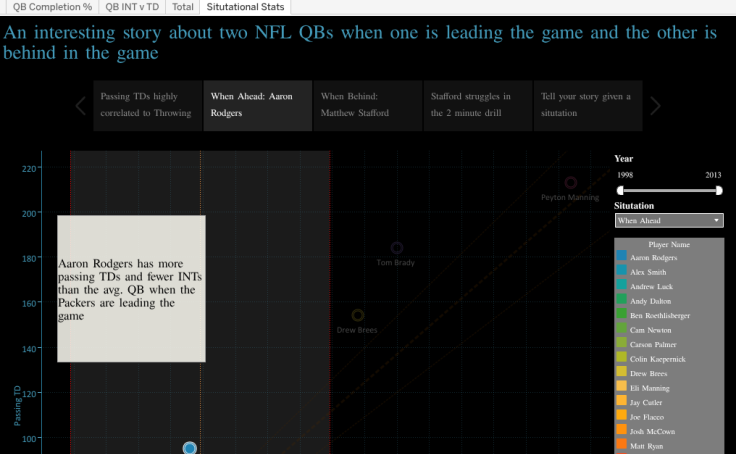The height and width of the screenshot is (454, 736).
Task: Switch to the QB Completion % tab
Action: coord(52,7)
